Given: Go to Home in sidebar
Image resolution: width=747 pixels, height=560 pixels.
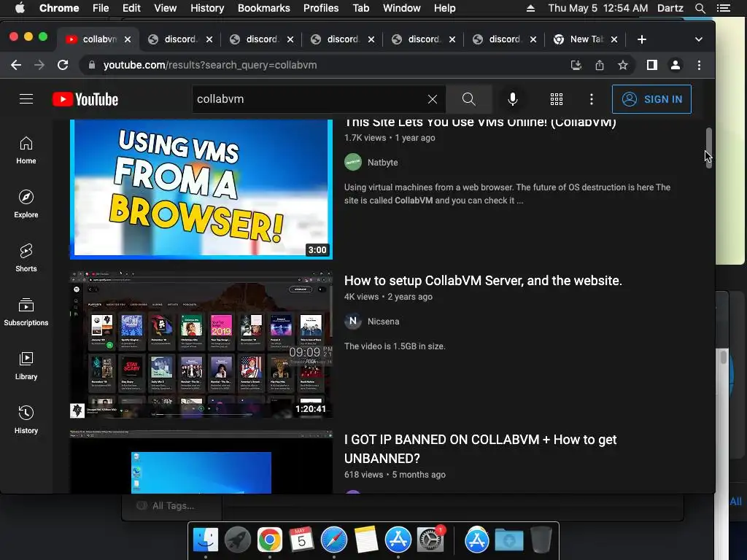Looking at the screenshot, I should pyautogui.click(x=26, y=150).
